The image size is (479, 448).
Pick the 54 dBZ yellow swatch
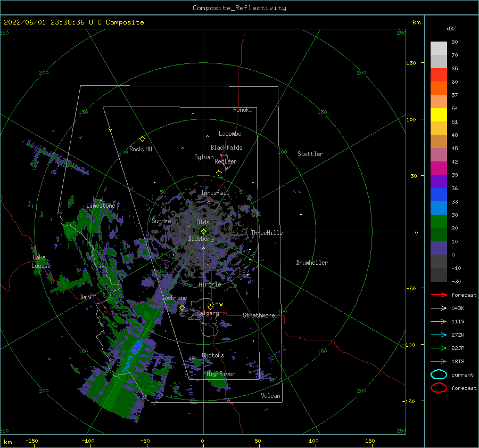point(439,115)
